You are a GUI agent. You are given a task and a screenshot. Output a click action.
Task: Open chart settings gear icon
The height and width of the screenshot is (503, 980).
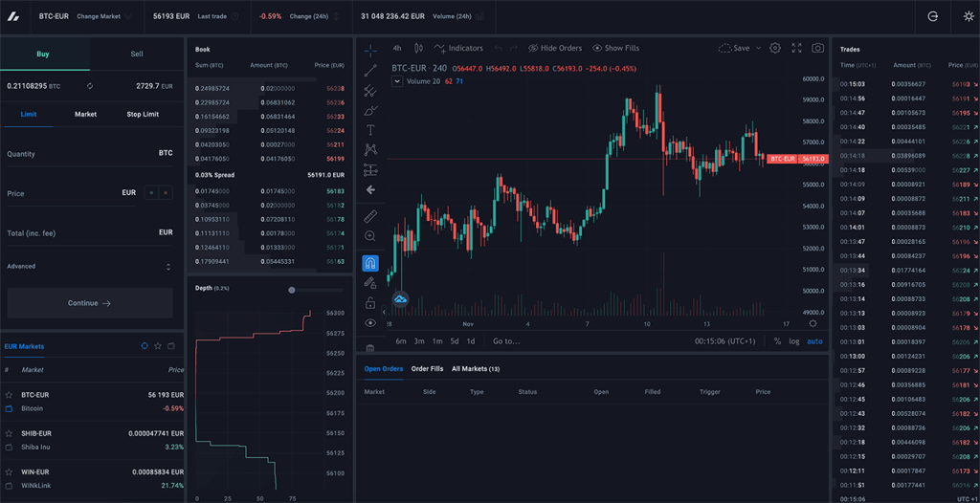775,48
